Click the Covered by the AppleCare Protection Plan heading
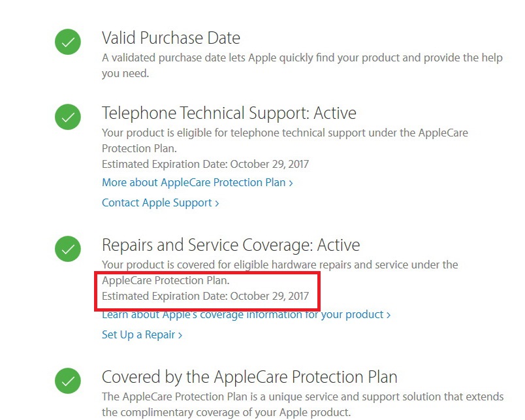 pos(249,377)
